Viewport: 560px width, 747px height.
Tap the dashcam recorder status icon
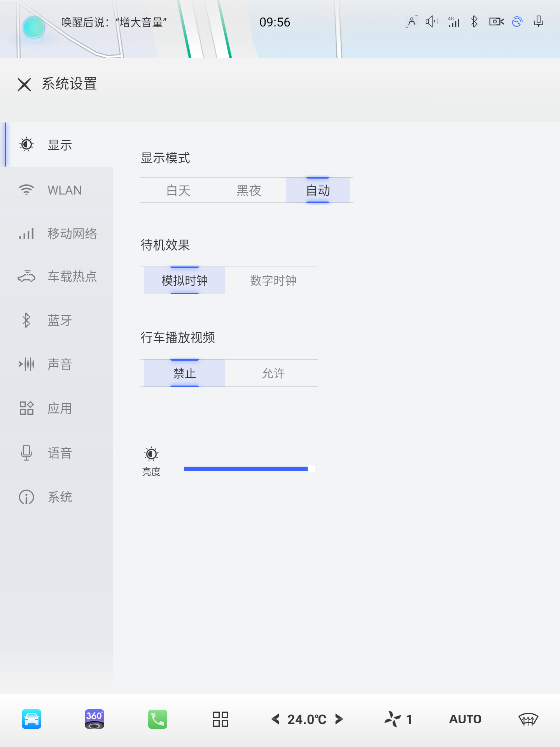coord(496,22)
